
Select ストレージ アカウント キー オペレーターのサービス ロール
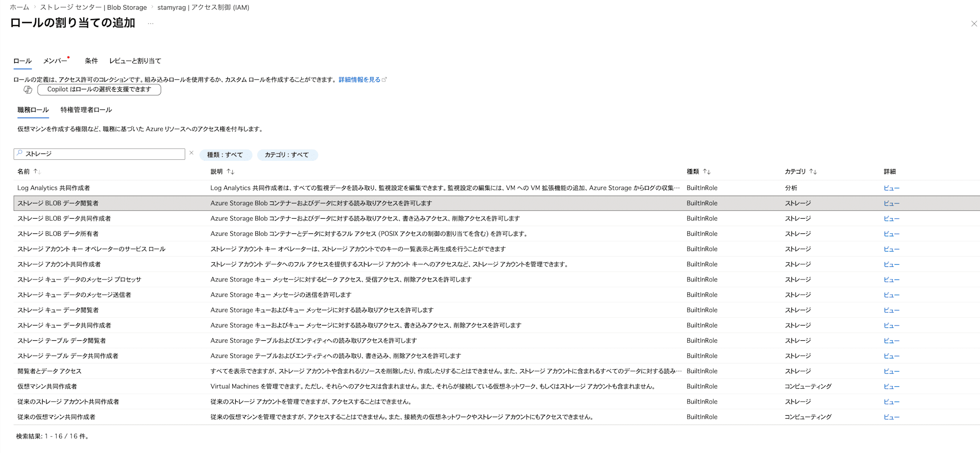92,249
